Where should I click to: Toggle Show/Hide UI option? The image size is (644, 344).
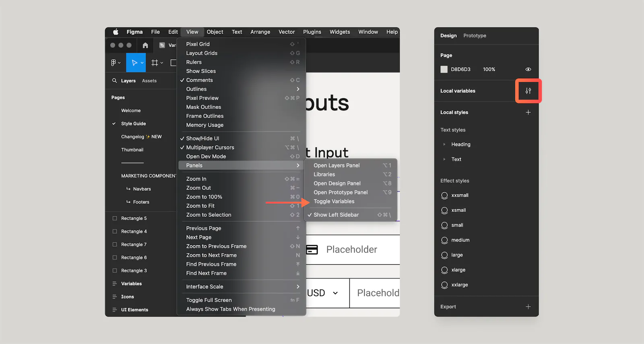(241, 138)
